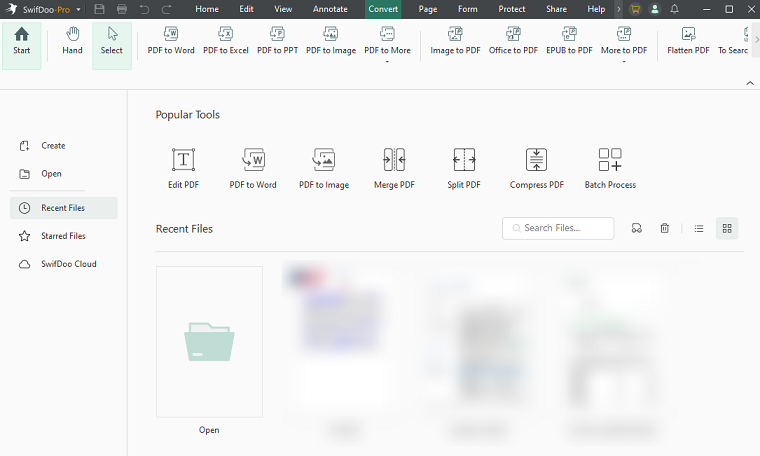Switch to the Page tab
The image size is (760, 456).
[x=428, y=9]
